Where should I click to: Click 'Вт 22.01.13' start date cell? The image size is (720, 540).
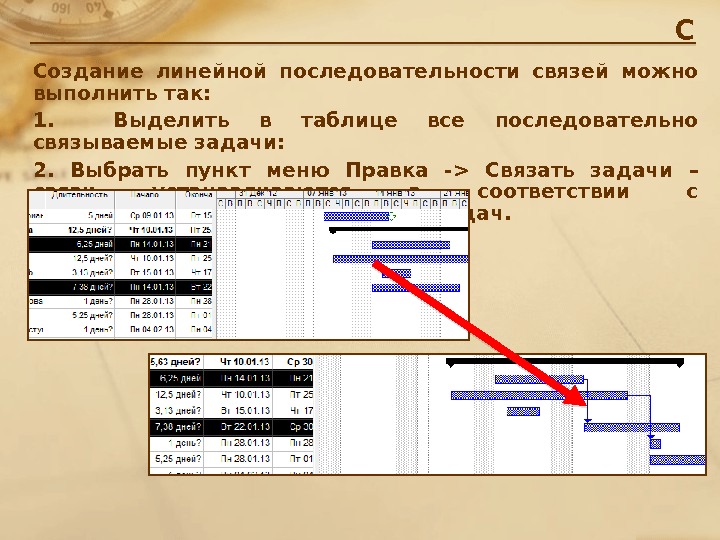(x=244, y=427)
